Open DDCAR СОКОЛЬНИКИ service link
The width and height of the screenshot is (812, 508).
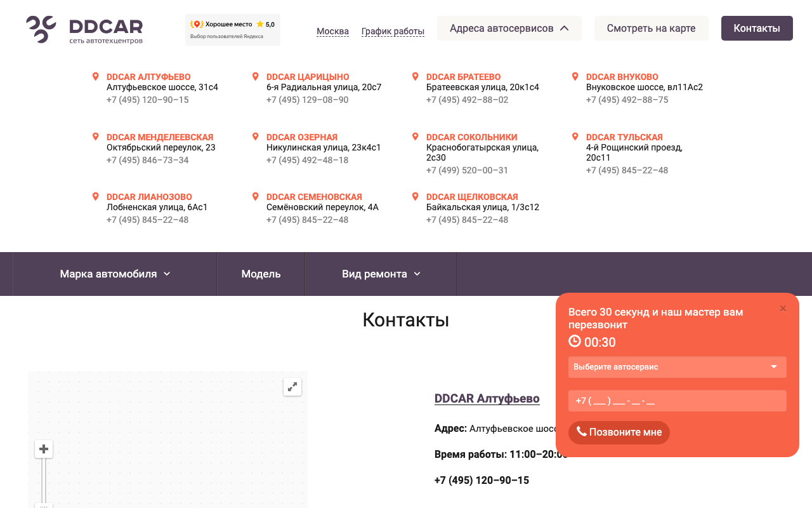pyautogui.click(x=472, y=137)
